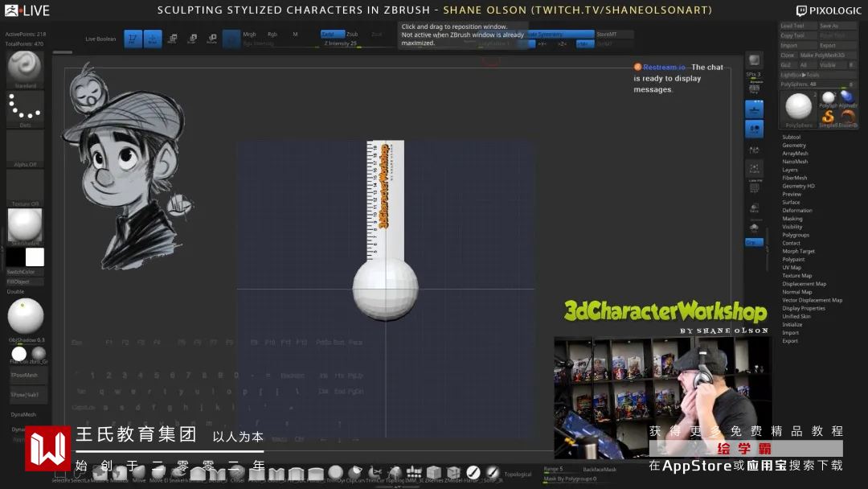The image size is (868, 489).
Task: Enable Zsub sculpt mode
Action: (352, 35)
